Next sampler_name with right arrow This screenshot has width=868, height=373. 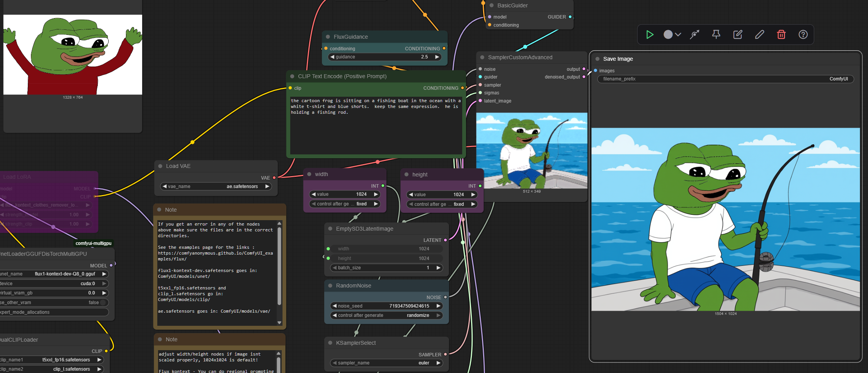click(438, 363)
